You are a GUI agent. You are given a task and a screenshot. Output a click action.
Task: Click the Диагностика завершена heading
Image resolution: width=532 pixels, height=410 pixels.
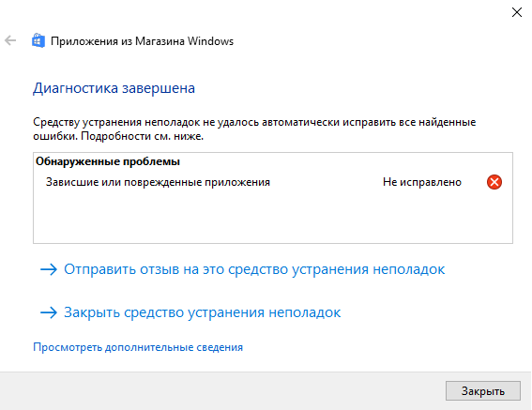click(x=114, y=88)
